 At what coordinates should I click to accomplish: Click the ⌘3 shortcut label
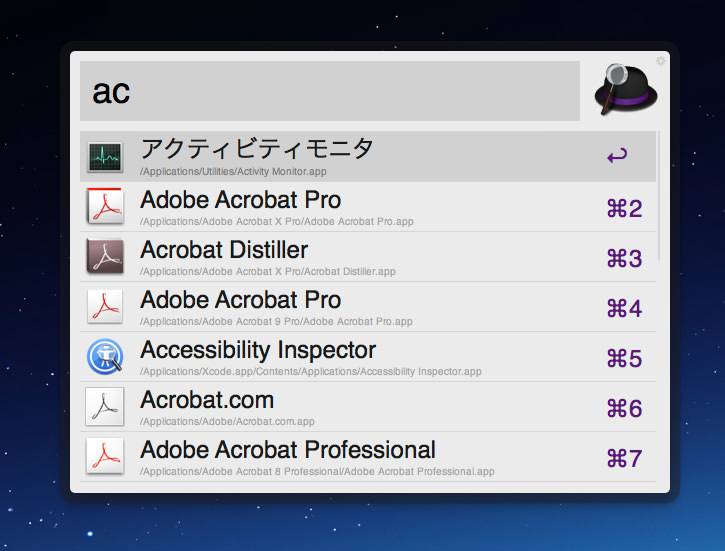pyautogui.click(x=624, y=258)
